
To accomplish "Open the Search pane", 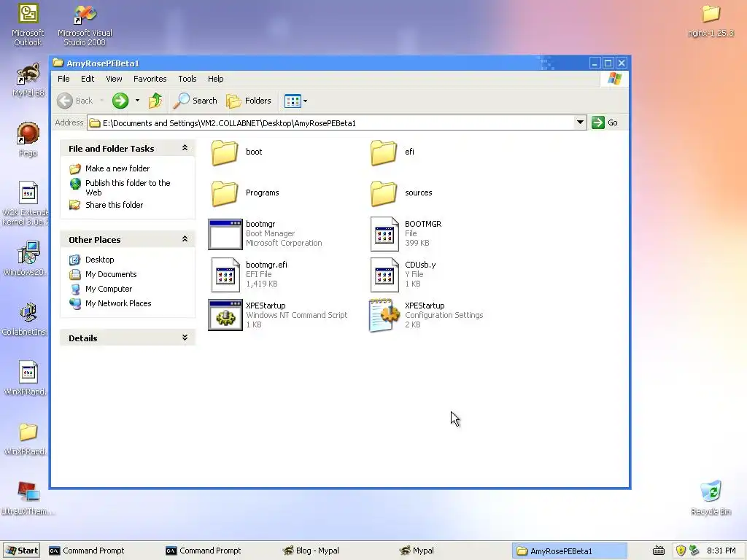I will point(196,101).
